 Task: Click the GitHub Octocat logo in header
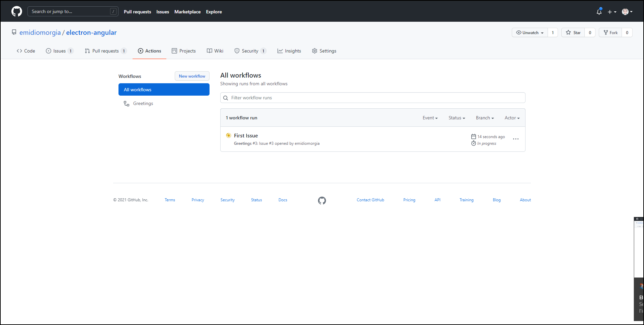point(17,11)
